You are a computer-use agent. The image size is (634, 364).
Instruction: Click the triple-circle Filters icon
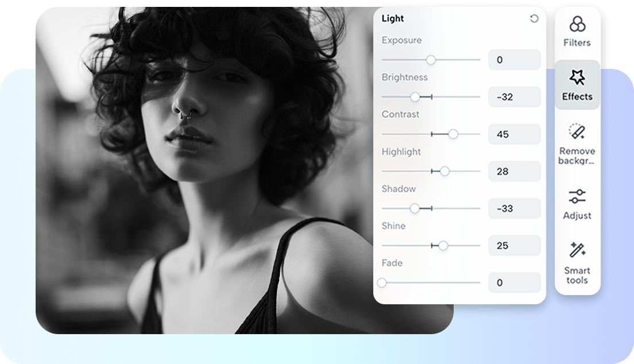click(x=577, y=24)
